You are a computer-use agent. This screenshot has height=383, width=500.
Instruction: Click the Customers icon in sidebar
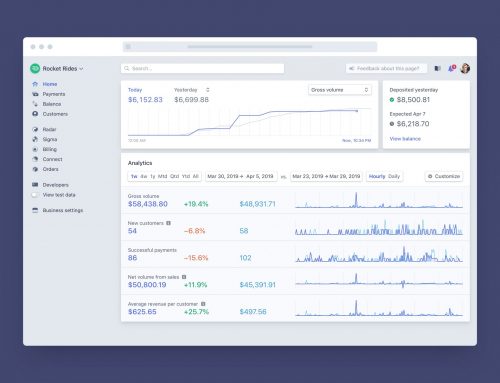tap(35, 114)
